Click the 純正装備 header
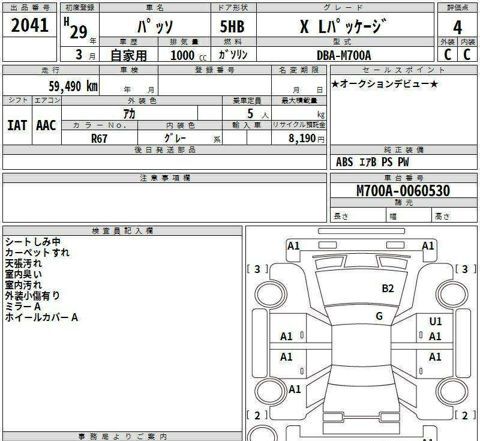This screenshot has width=480, height=441. [404, 150]
